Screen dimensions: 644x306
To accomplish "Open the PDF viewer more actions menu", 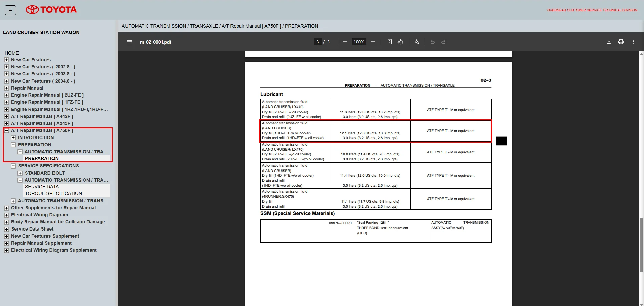I will click(633, 42).
